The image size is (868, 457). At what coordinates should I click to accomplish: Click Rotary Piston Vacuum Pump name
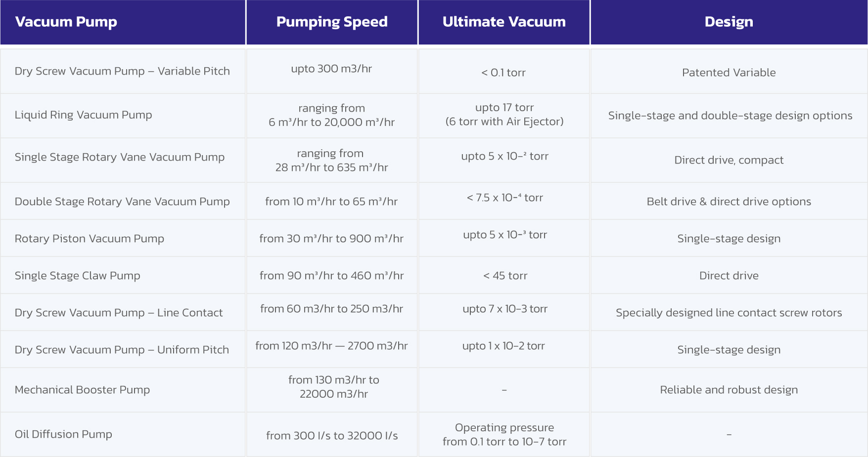point(90,239)
